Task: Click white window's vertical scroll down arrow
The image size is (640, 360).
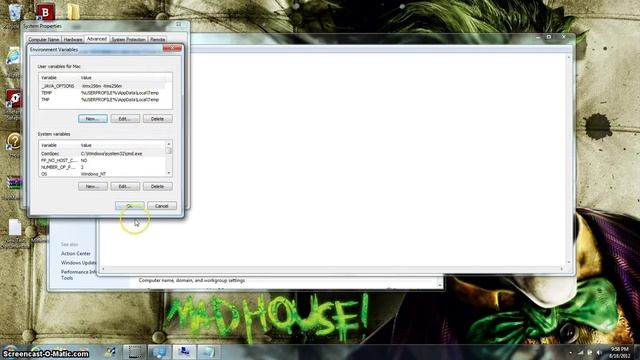Action: point(569,262)
